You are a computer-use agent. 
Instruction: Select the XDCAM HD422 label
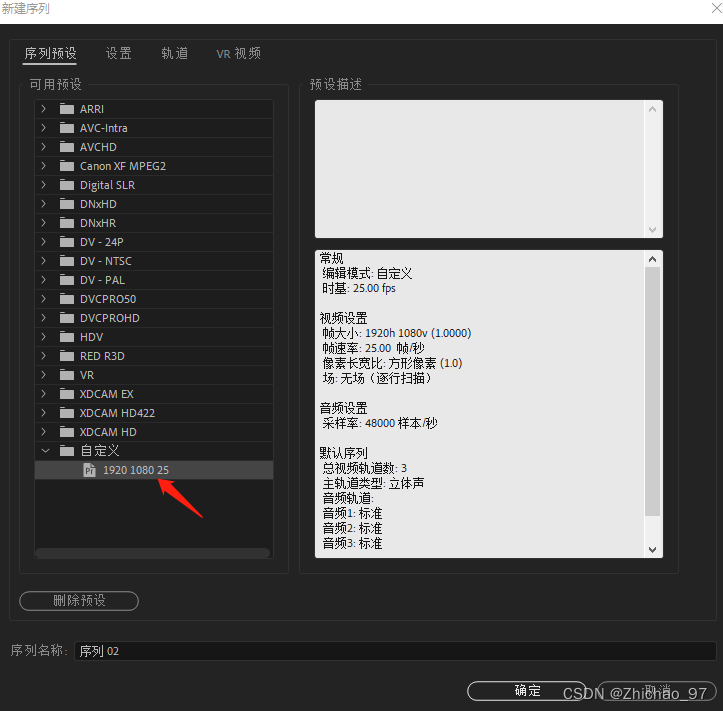point(117,413)
